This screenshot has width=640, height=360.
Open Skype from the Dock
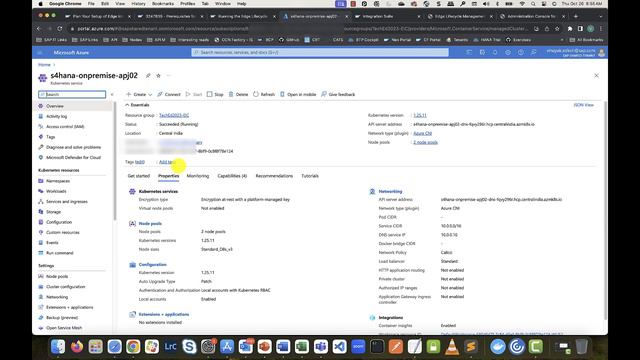point(189,347)
